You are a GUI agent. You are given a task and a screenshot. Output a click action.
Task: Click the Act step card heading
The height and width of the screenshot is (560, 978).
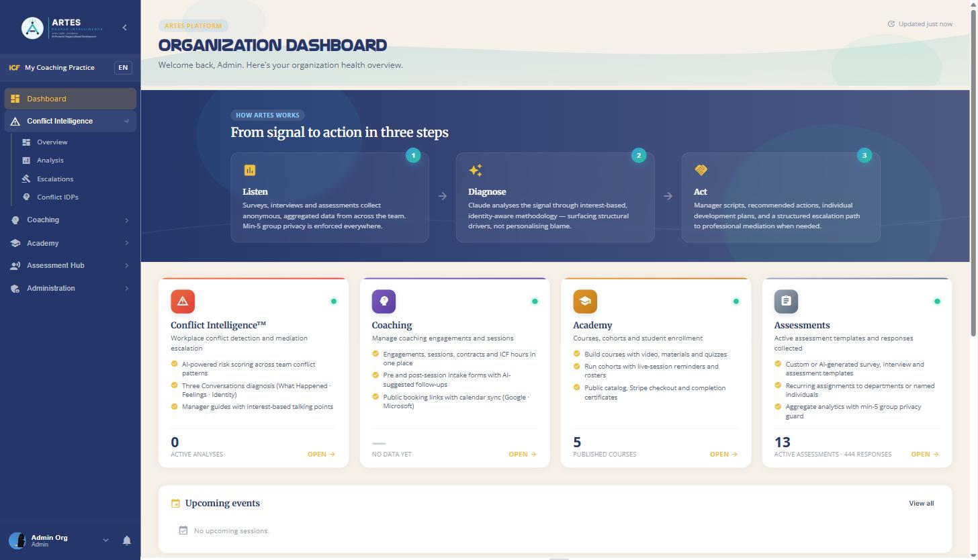701,192
